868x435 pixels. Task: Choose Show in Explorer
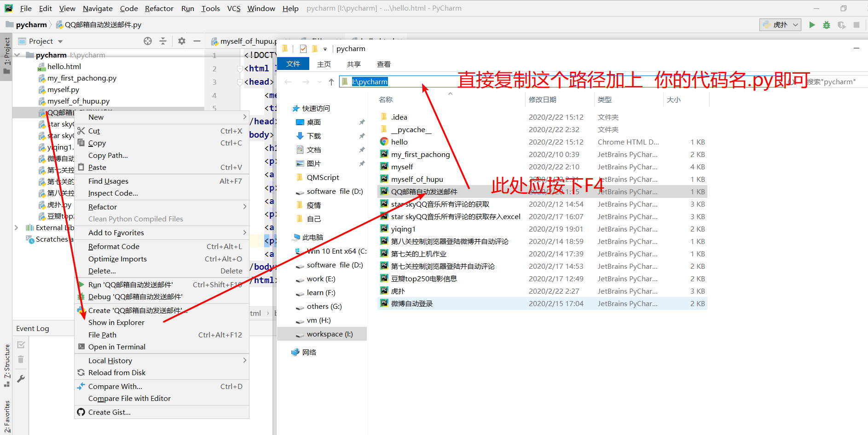(162, 322)
